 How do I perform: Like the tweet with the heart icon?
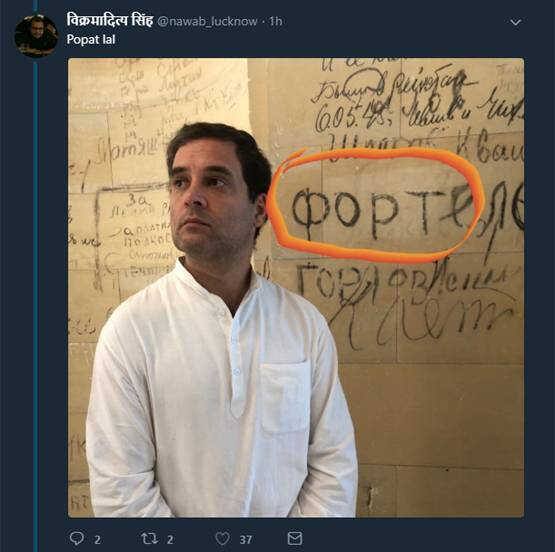pos(223,539)
